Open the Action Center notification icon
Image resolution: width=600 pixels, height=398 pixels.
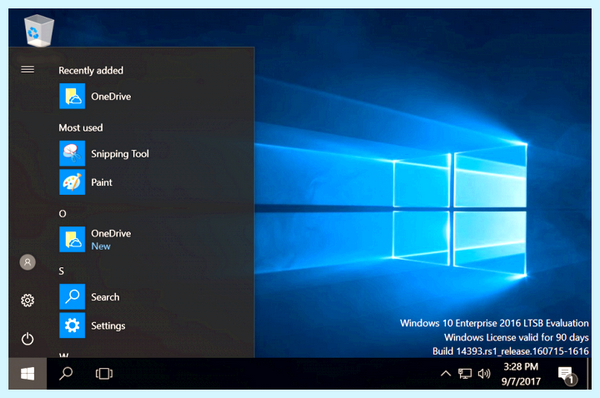pos(567,375)
